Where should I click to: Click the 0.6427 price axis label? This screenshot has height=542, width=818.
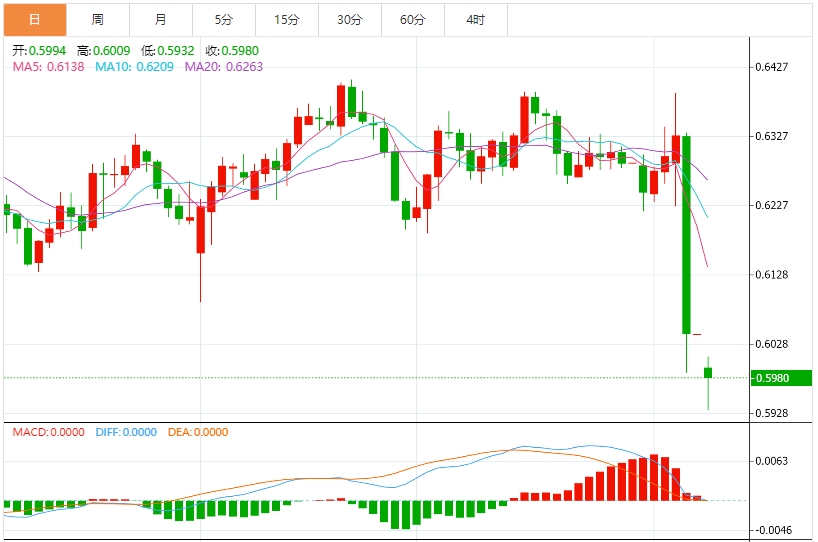pos(772,67)
